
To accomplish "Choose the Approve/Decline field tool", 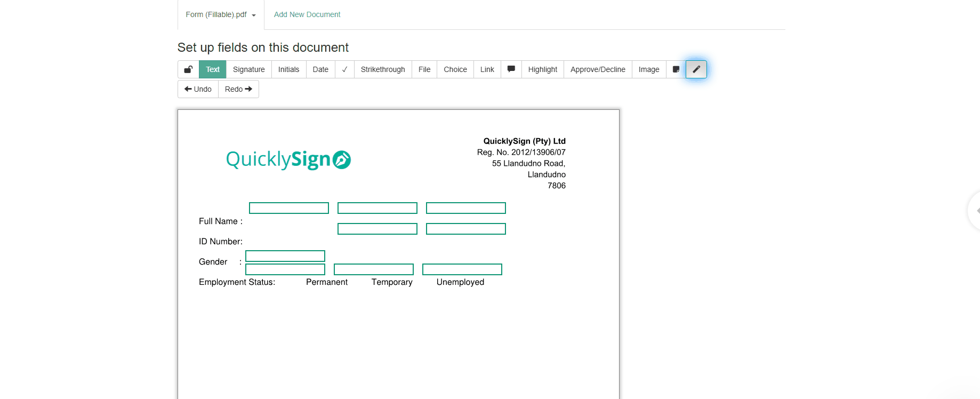I will pyautogui.click(x=598, y=69).
